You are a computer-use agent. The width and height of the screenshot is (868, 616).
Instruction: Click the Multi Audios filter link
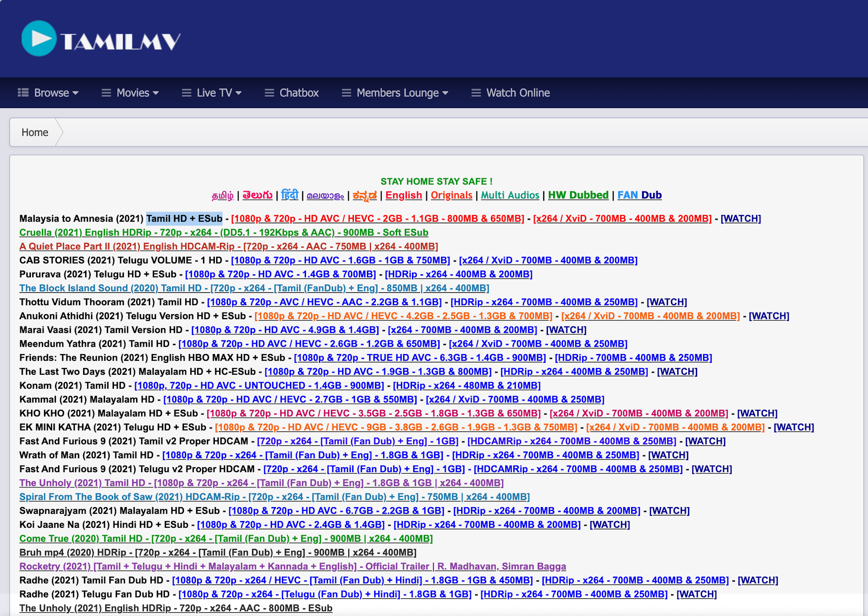click(x=510, y=195)
